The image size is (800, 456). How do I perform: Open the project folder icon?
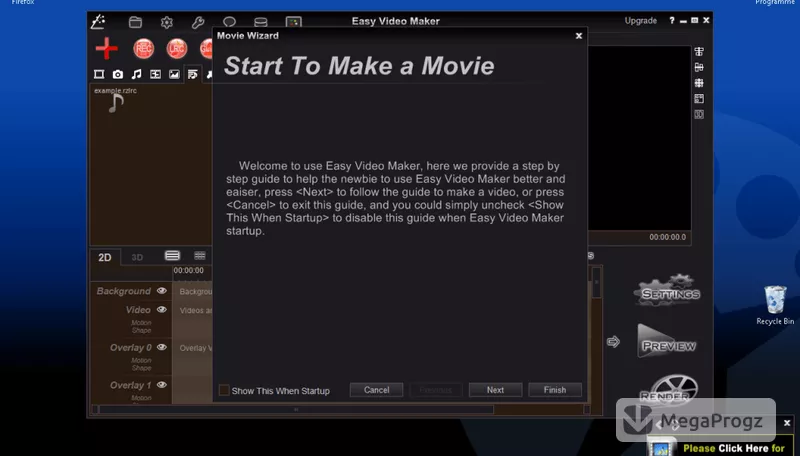[x=135, y=22]
